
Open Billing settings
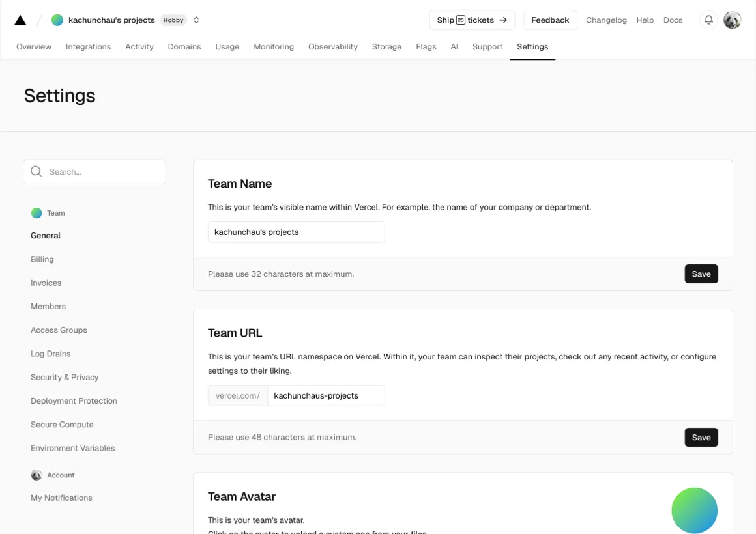coord(42,259)
